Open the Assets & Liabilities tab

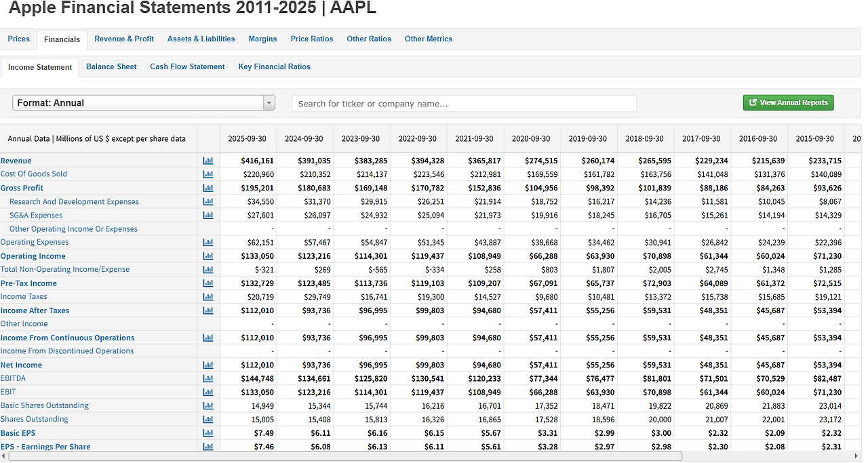point(201,39)
